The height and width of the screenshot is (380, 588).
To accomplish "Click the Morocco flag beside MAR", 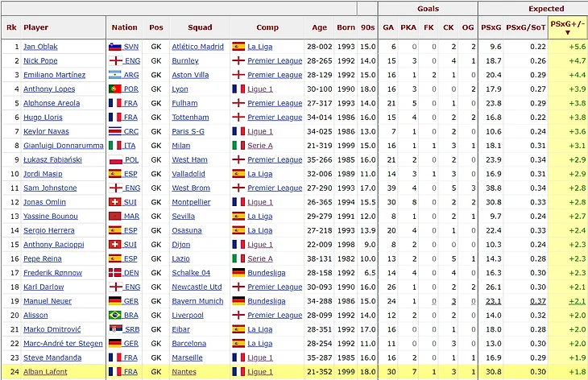I will (115, 216).
